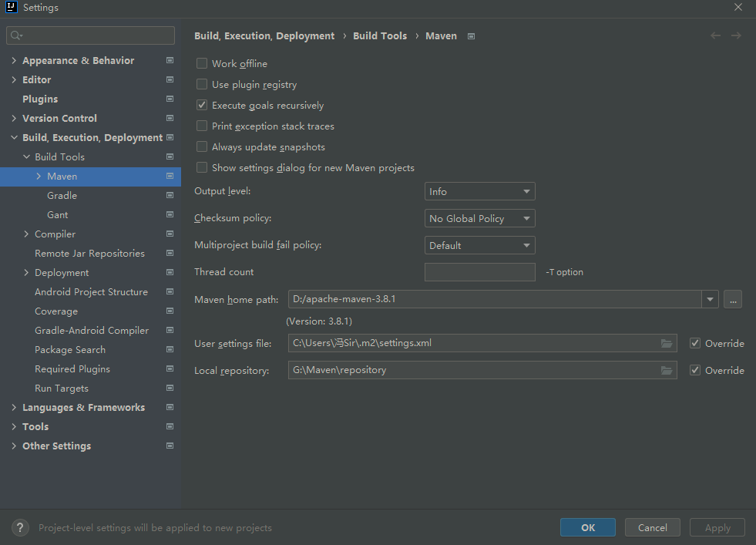
Task: Enable the Work offline checkbox
Action: (202, 63)
